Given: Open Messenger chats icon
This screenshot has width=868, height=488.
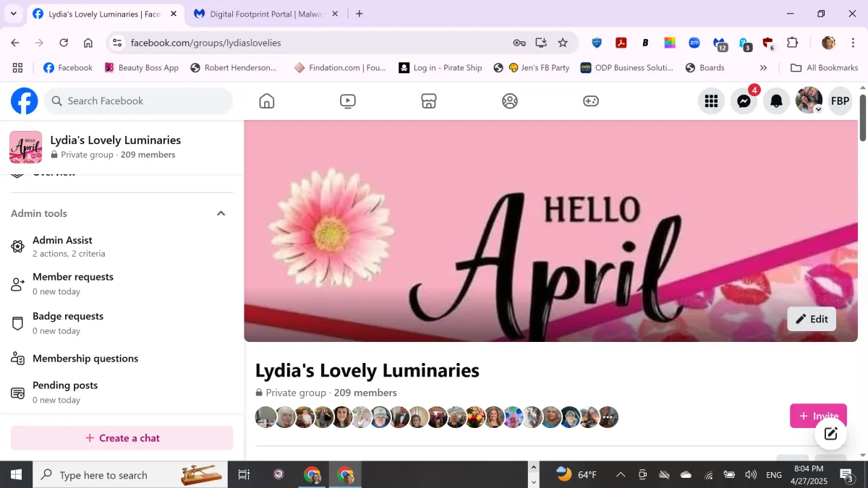Looking at the screenshot, I should point(744,101).
